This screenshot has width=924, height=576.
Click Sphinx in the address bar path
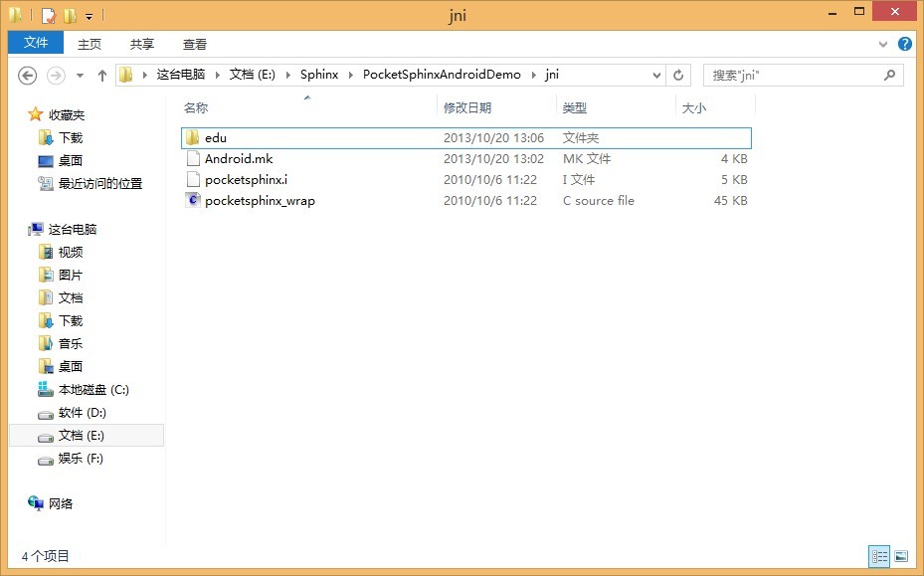(319, 75)
